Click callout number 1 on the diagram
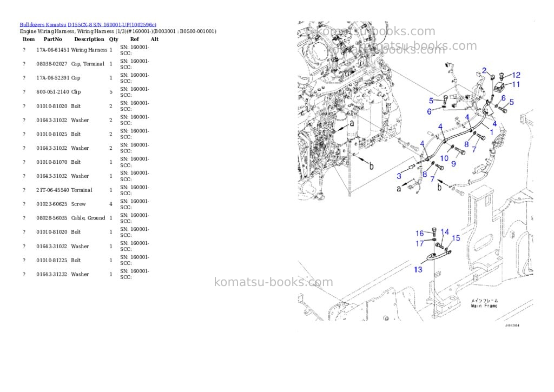 point(491,132)
